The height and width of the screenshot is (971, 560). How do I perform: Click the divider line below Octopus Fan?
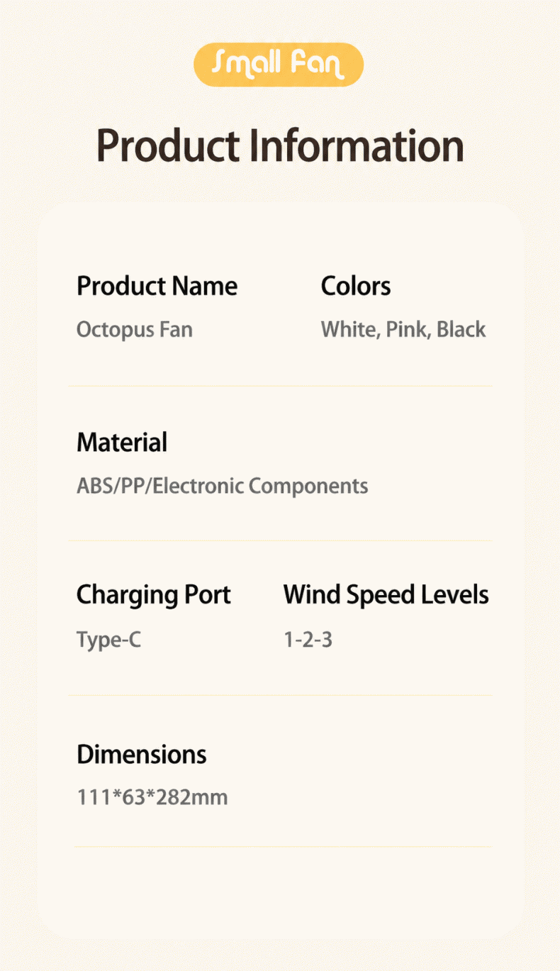(x=280, y=386)
